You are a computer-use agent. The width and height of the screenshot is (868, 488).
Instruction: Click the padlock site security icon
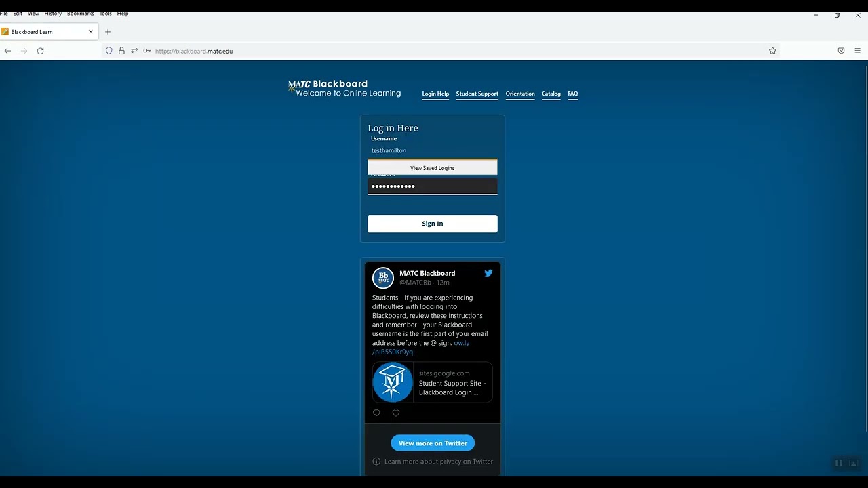tap(121, 51)
